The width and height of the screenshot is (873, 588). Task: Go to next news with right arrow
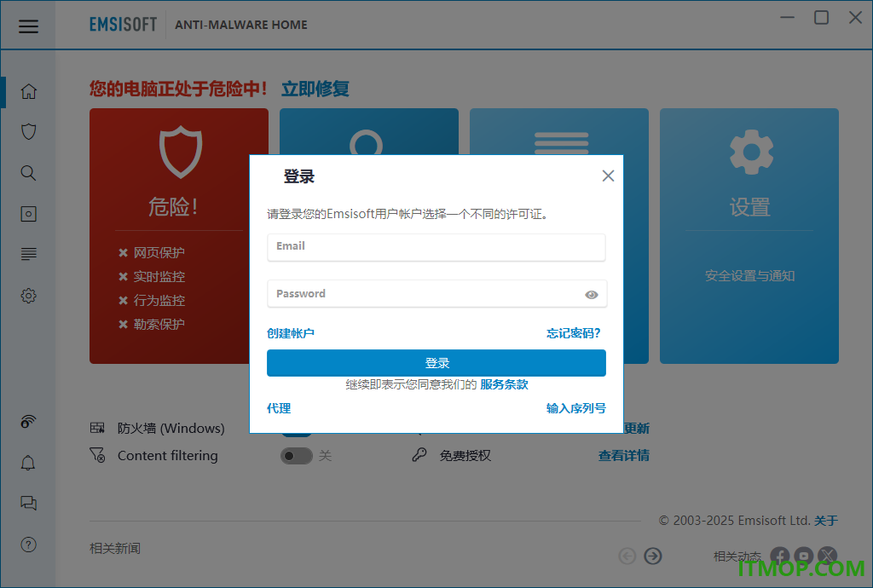(x=653, y=556)
